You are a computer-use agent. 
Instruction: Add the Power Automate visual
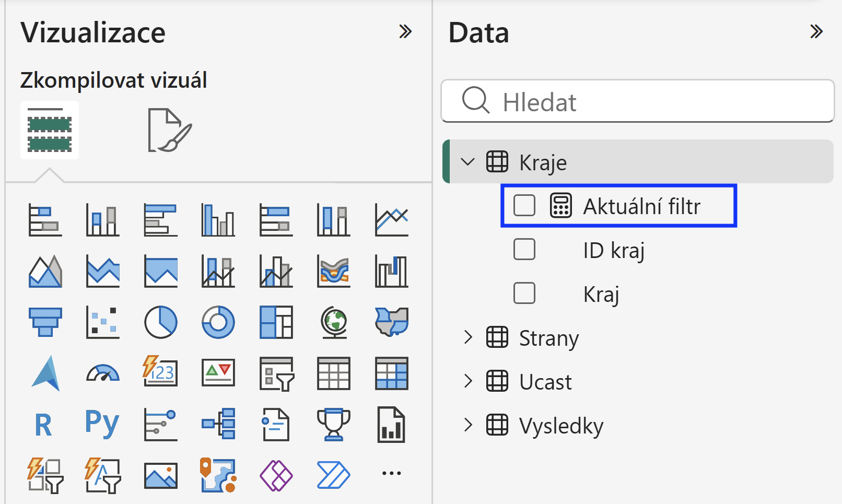(334, 475)
